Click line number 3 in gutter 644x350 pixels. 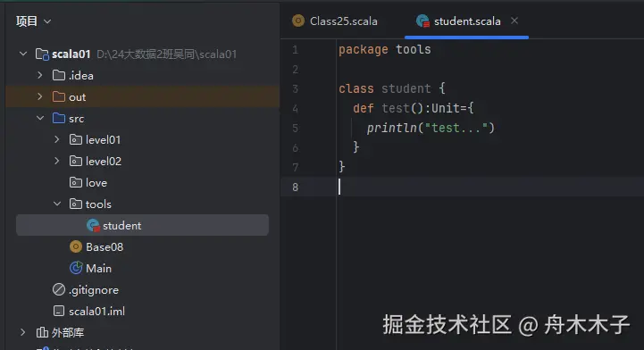click(x=295, y=88)
